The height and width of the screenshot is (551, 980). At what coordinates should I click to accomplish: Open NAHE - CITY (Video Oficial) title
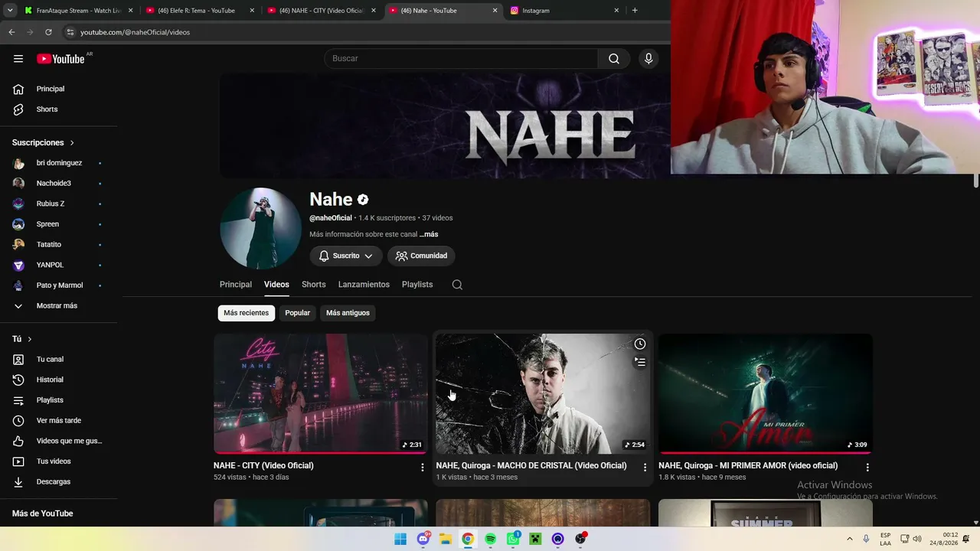[263, 466]
